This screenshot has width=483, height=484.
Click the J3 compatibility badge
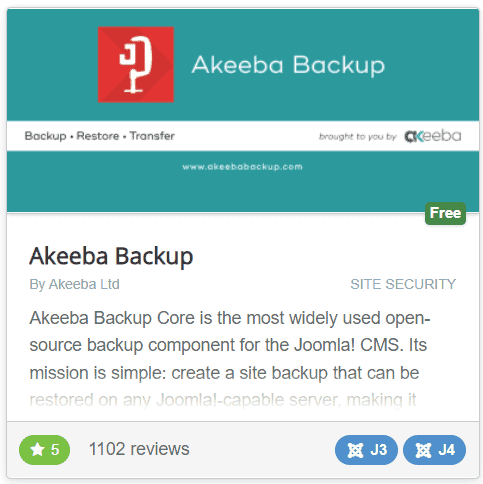point(366,450)
